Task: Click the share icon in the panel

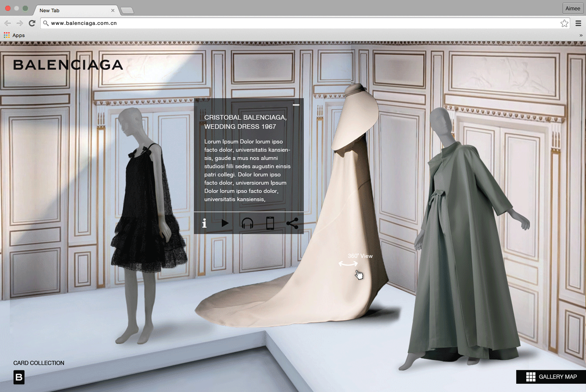Action: tap(292, 223)
